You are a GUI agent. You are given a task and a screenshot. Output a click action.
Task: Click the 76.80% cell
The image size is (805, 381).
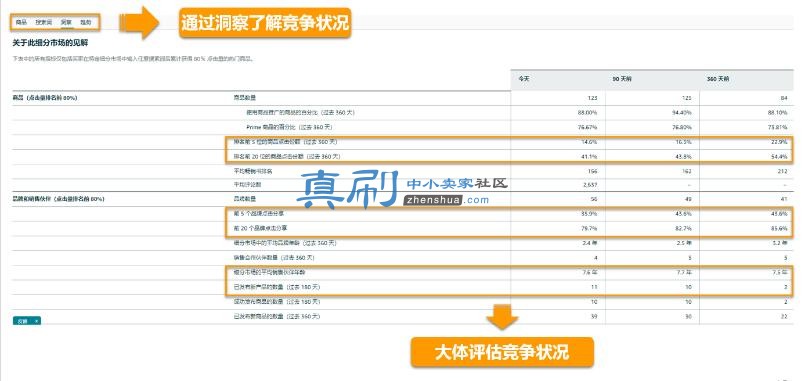[x=682, y=127]
